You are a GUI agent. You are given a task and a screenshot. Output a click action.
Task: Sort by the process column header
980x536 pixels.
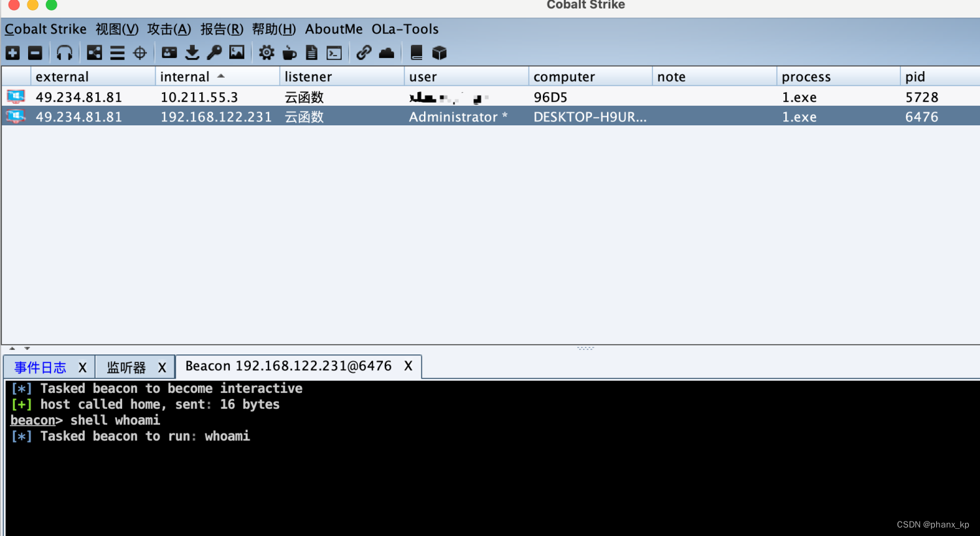838,76
